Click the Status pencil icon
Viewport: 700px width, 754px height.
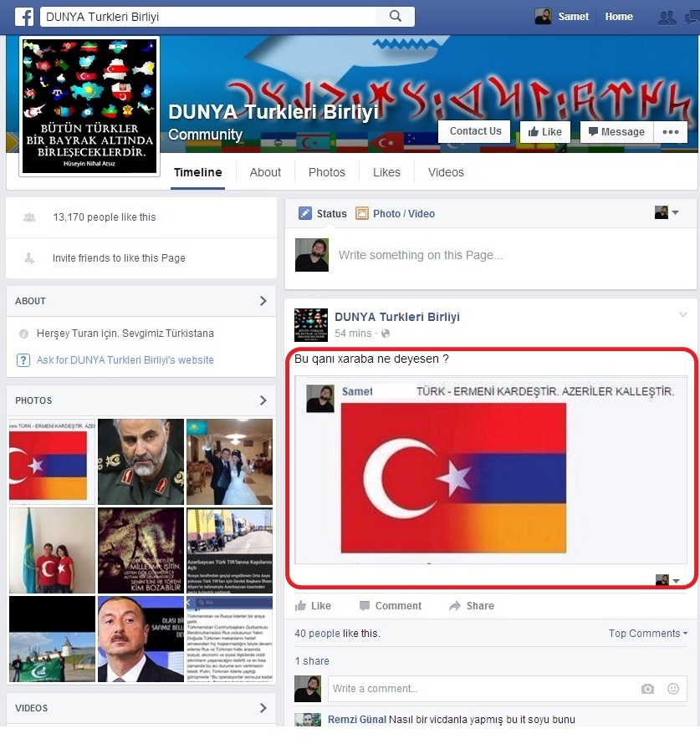(305, 213)
